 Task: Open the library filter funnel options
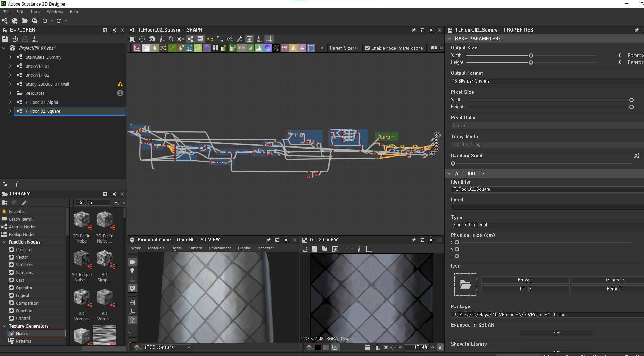pos(116,203)
